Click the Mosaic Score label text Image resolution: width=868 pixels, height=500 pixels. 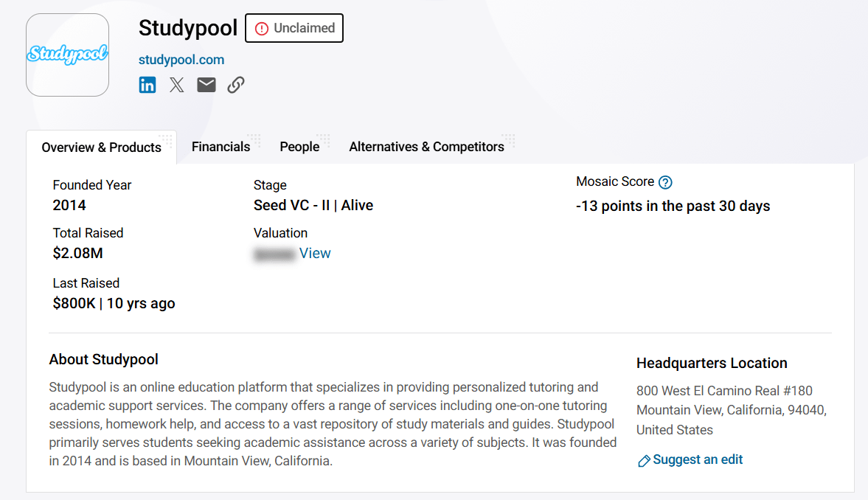615,181
